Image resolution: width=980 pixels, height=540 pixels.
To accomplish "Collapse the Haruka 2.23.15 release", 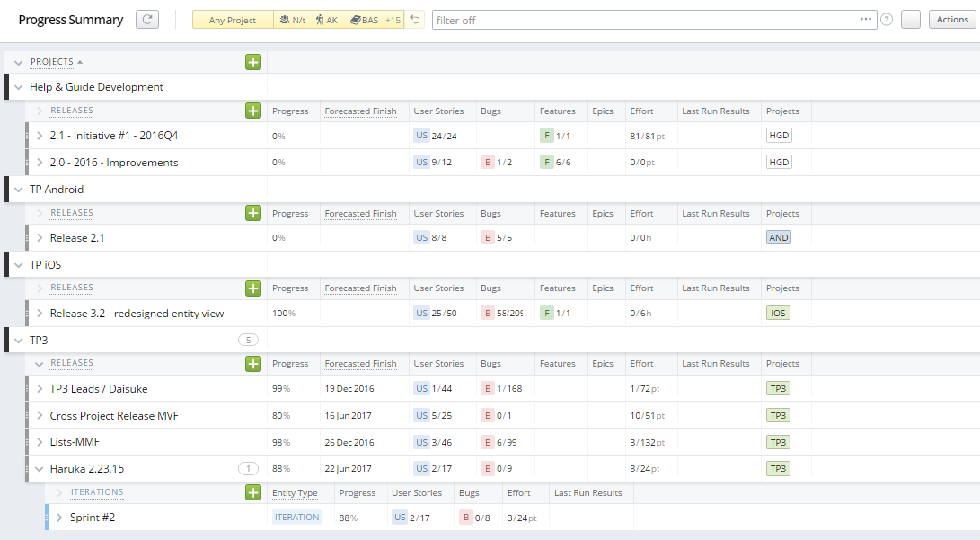I will [39, 468].
